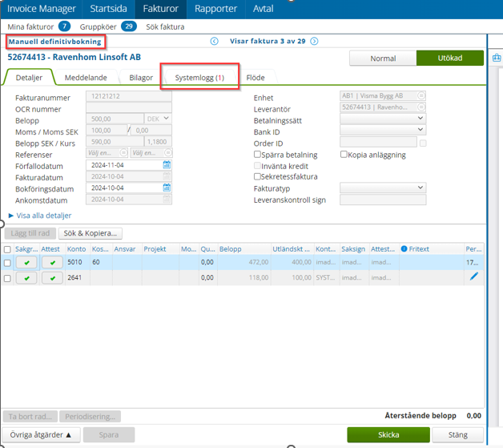Click the green Skicka button
The image size is (503, 448).
(388, 435)
